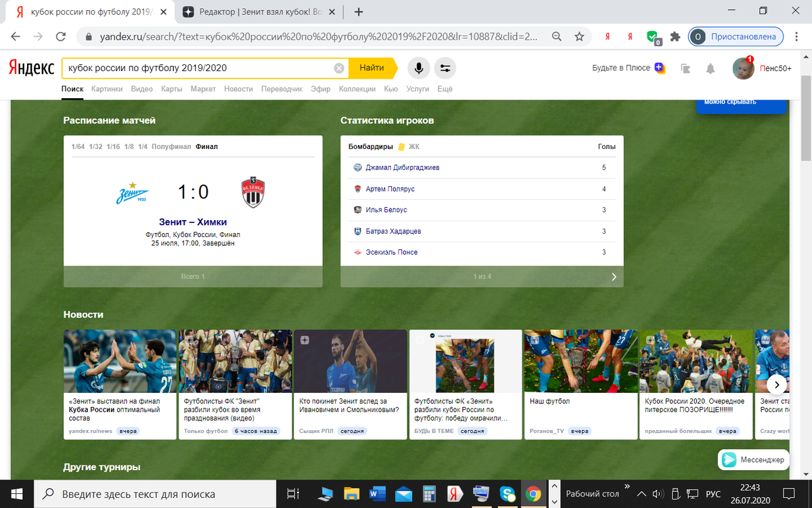Launch Word from the taskbar
812x508 pixels.
tap(377, 494)
